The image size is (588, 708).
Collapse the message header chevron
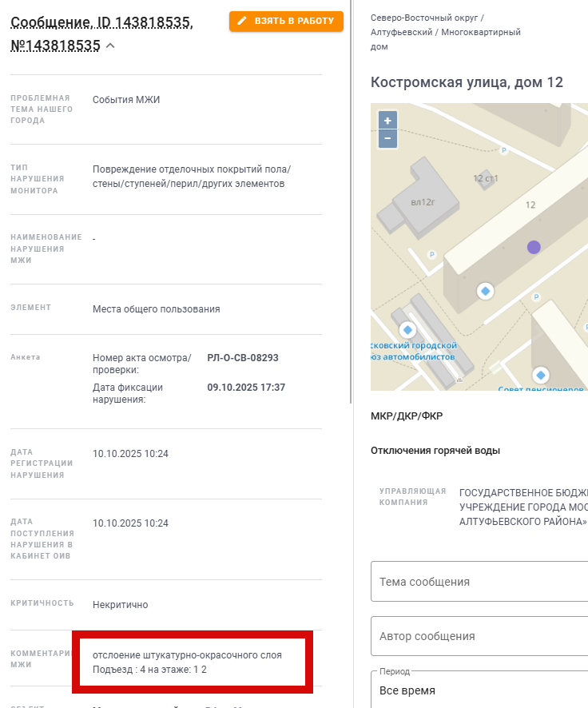click(x=110, y=46)
